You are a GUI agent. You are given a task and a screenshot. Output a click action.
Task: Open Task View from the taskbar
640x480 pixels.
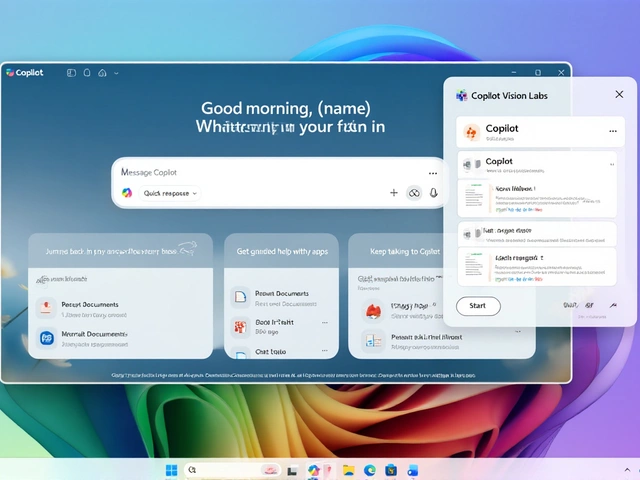coord(292,471)
